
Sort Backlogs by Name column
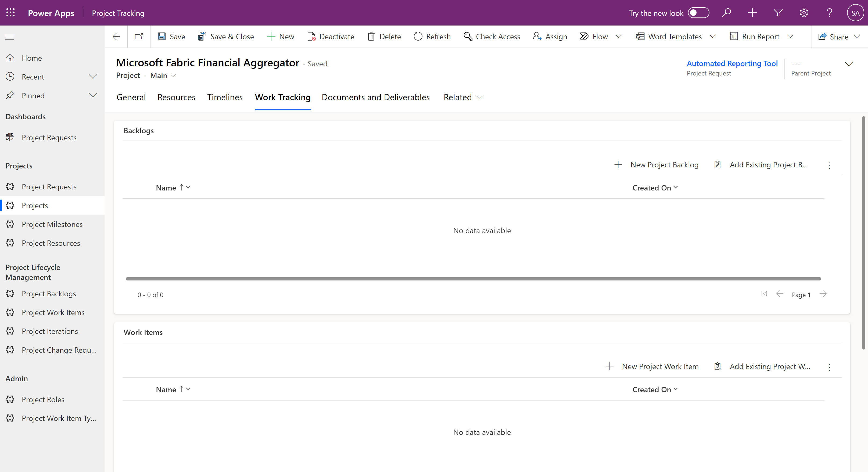(173, 188)
